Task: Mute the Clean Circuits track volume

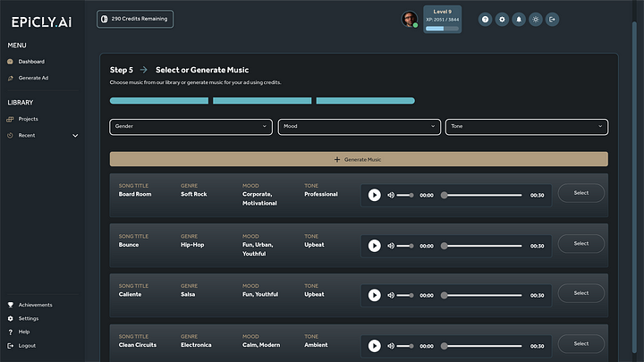Action: (x=391, y=346)
